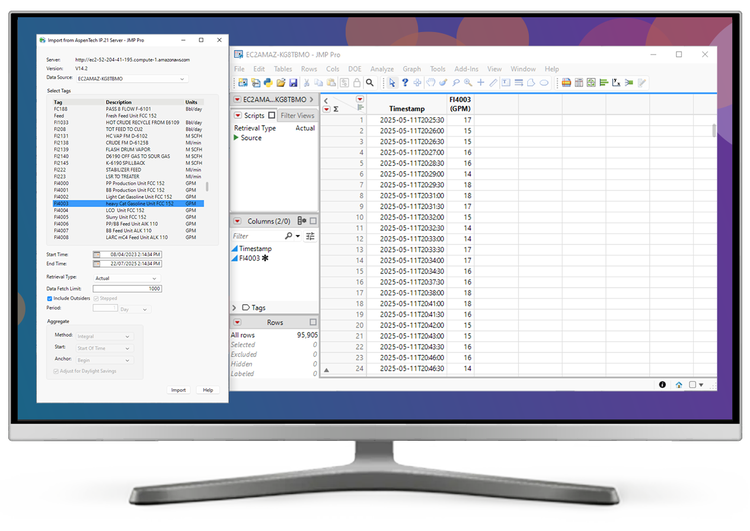Image resolution: width=750 pixels, height=531 pixels.
Task: Click the Save floppy disk icon
Action: coord(293,83)
